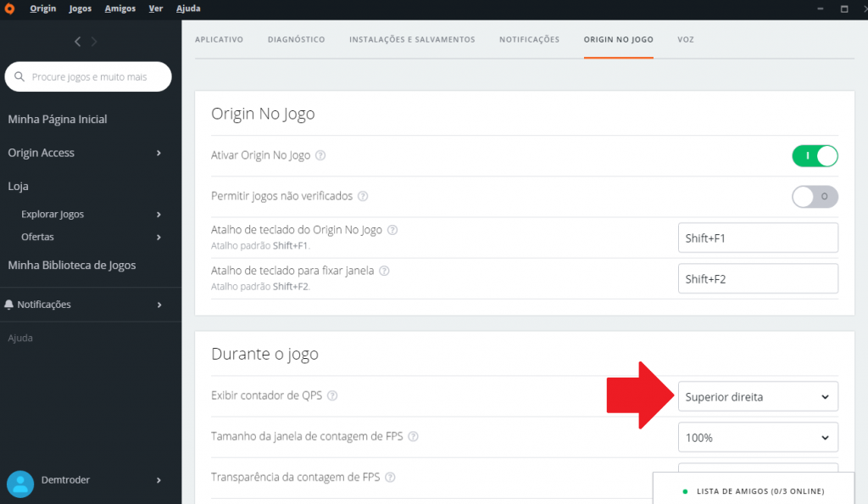Click the Origin logo icon
The height and width of the screenshot is (504, 868).
coord(9,8)
